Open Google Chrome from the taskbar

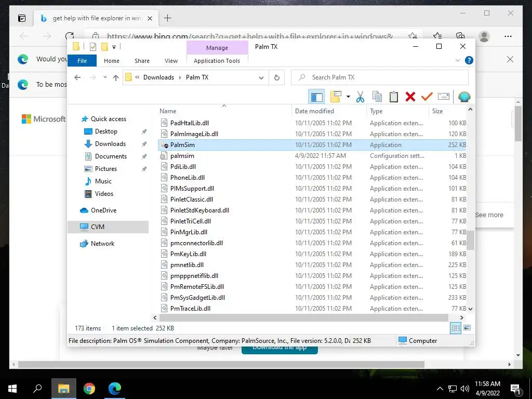click(89, 389)
